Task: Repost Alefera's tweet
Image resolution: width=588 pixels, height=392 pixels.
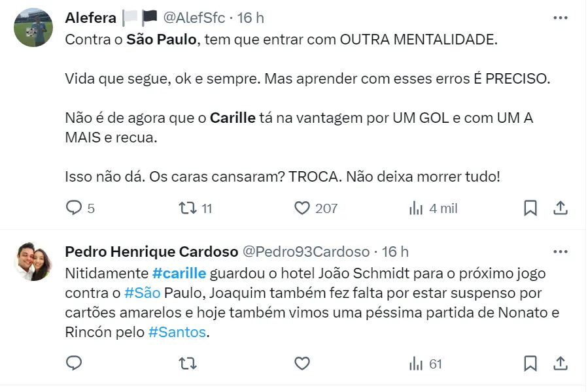Action: click(188, 208)
